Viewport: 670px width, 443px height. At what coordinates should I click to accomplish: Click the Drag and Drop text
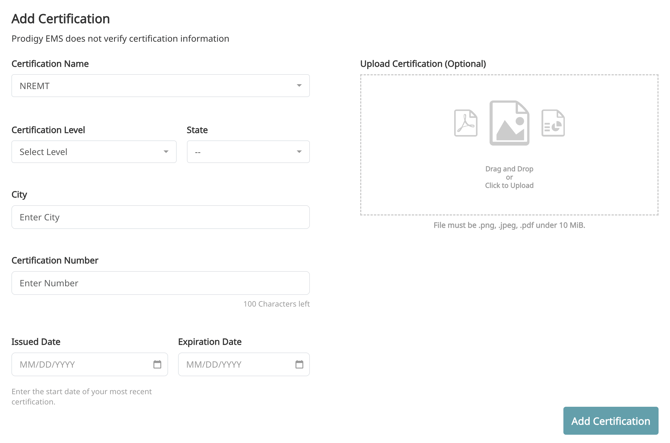pyautogui.click(x=509, y=169)
